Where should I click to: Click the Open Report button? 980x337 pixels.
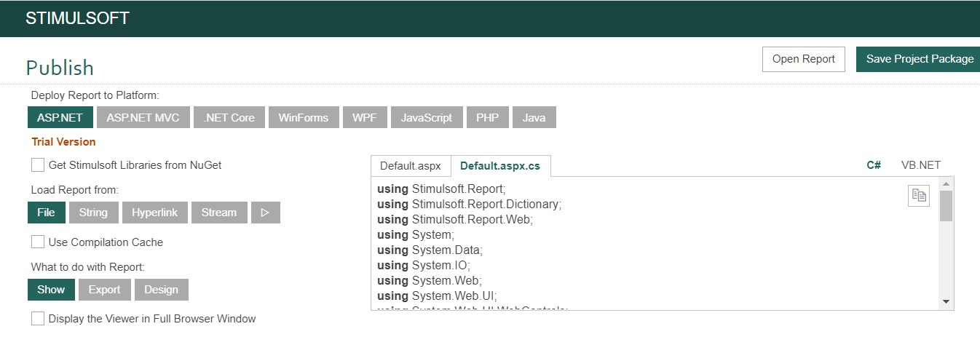pyautogui.click(x=803, y=60)
